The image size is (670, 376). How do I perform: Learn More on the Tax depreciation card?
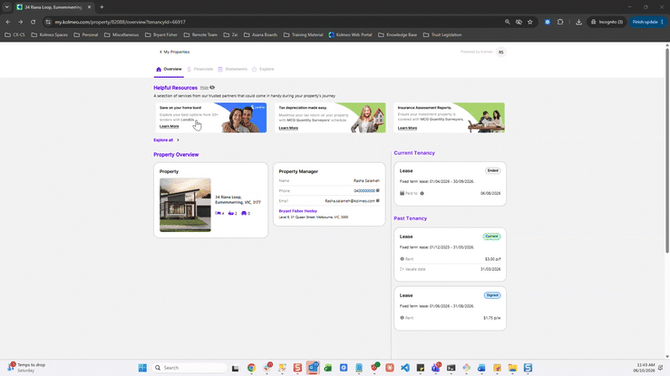(x=288, y=128)
